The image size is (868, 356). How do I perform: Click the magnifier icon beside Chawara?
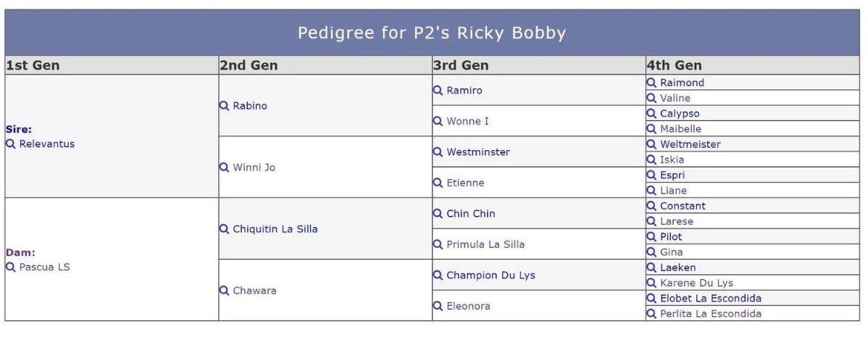[224, 291]
